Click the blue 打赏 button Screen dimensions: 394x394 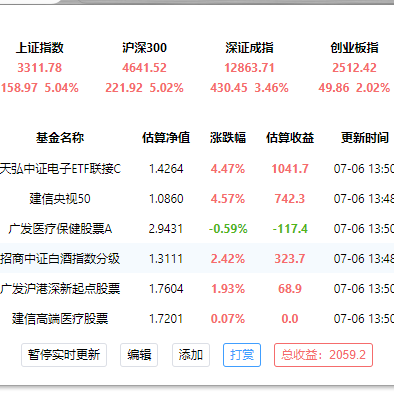(x=242, y=355)
